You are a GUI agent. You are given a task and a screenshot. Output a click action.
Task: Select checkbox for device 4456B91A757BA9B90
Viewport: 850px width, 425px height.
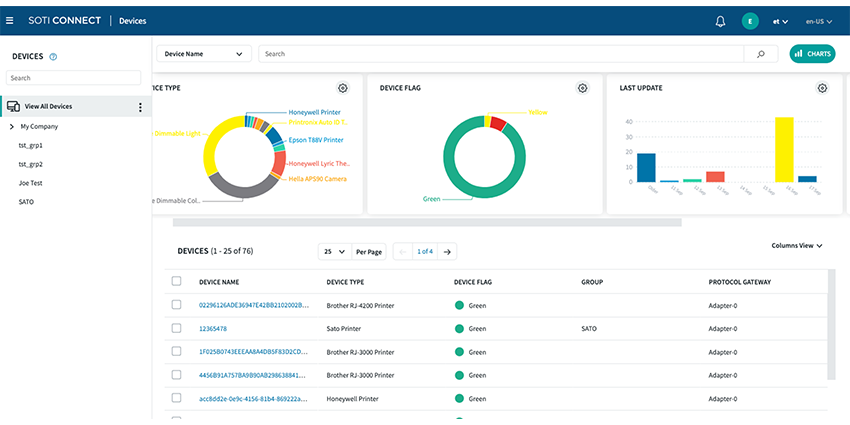click(x=176, y=375)
